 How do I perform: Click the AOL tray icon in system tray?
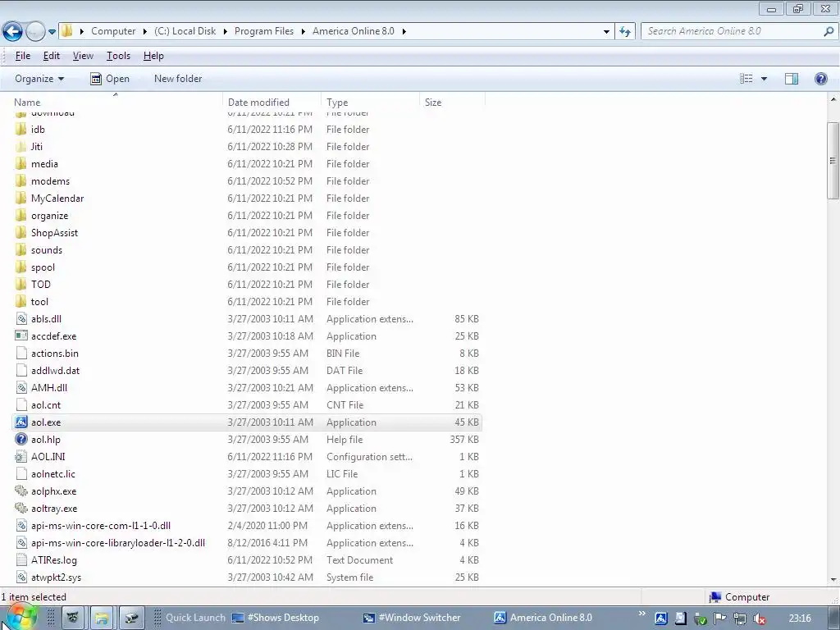pyautogui.click(x=660, y=619)
